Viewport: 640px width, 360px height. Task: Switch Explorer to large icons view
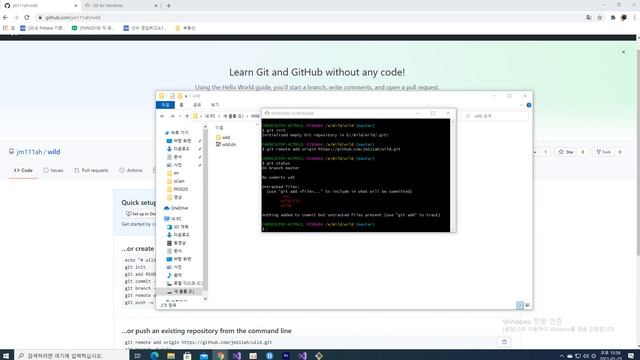coord(527,305)
